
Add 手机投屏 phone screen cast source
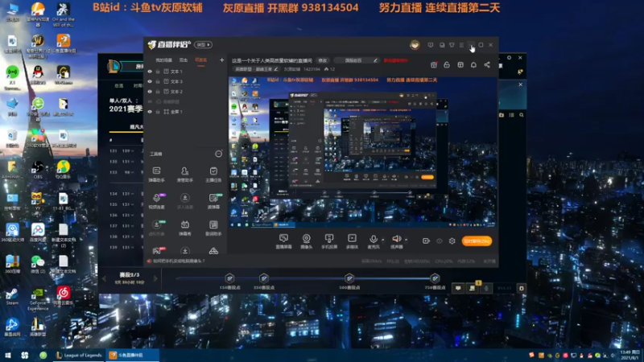pos(329,241)
